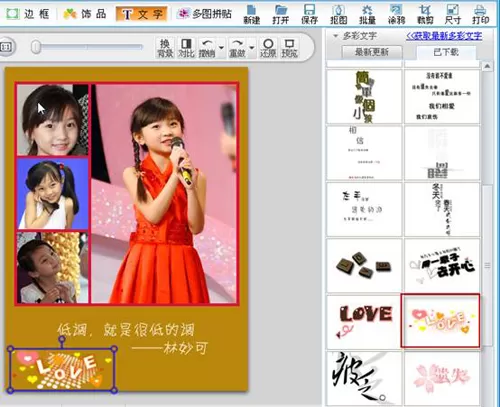The width and height of the screenshot is (500, 407).
Task: Click the scrollbar up arrow
Action: point(487,66)
